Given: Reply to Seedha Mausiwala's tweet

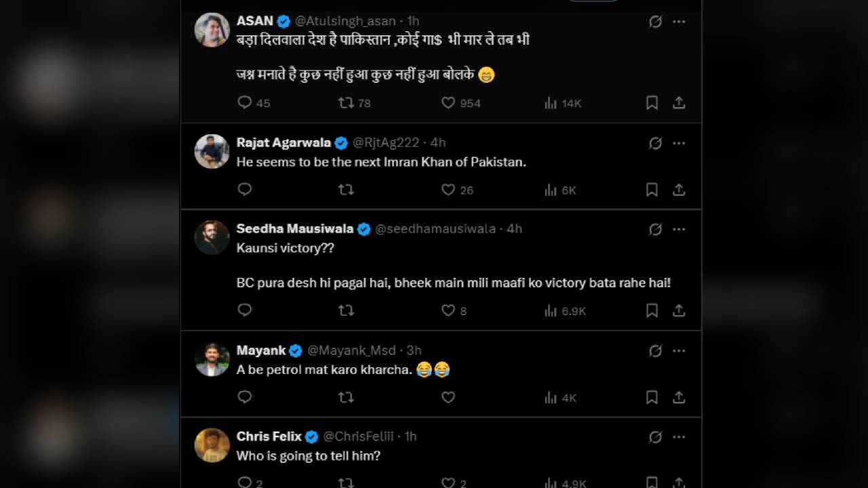Looking at the screenshot, I should (x=245, y=310).
